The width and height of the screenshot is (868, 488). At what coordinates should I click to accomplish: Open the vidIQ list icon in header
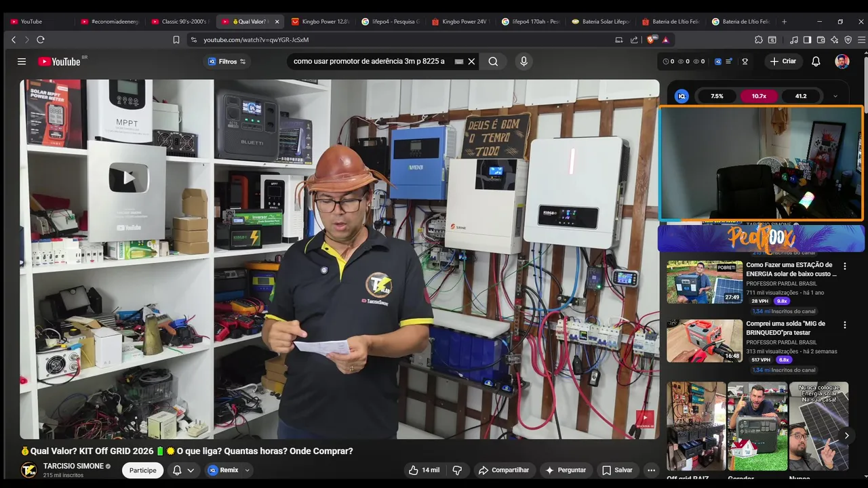729,61
